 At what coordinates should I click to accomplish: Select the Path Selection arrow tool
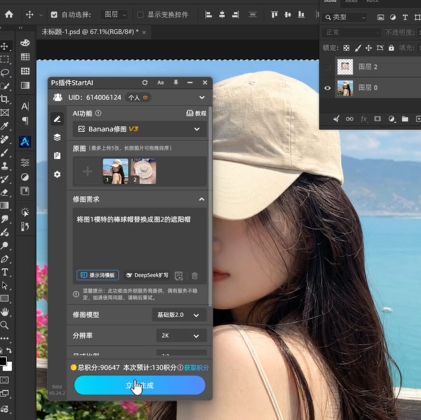coord(5,285)
